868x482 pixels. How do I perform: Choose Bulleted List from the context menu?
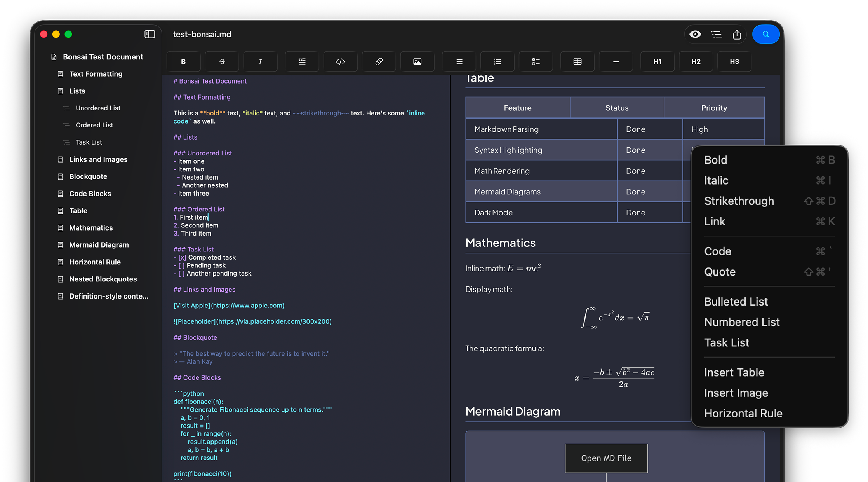(769, 302)
